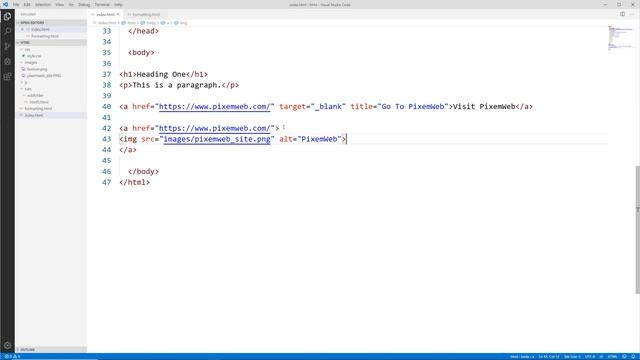Click the body breadcrumb item
The image size is (640, 360).
click(151, 23)
